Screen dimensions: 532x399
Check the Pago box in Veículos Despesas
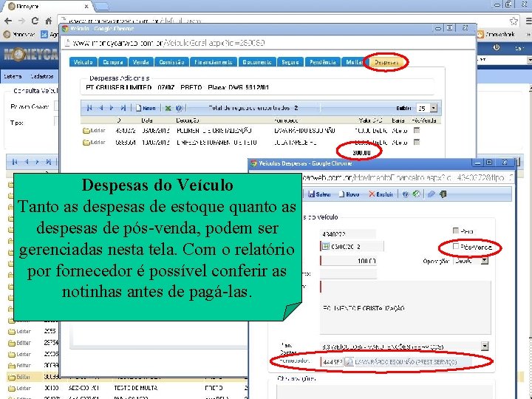[x=456, y=231]
